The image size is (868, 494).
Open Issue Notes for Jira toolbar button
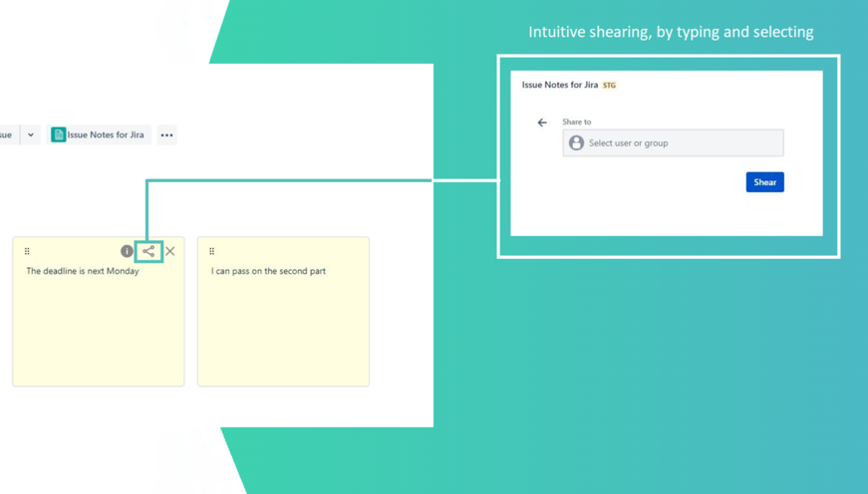pos(99,134)
